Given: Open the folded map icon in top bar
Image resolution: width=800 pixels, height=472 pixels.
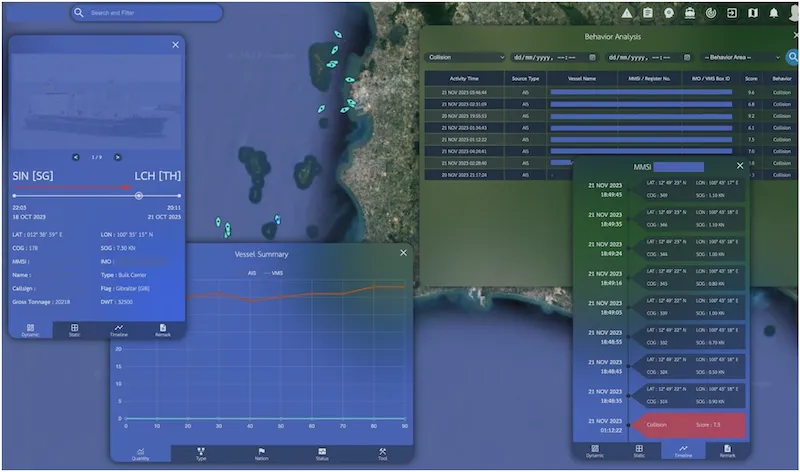Looking at the screenshot, I should point(753,13).
